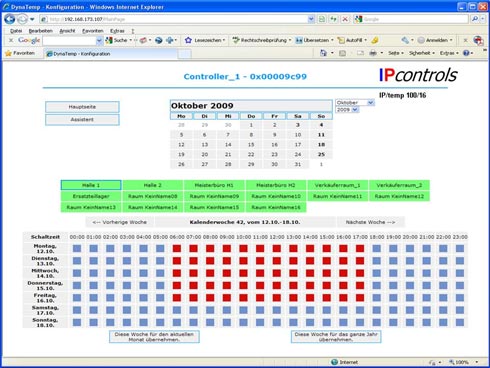Open the Bearbeiten menu
The image size is (490, 368).
click(x=41, y=31)
